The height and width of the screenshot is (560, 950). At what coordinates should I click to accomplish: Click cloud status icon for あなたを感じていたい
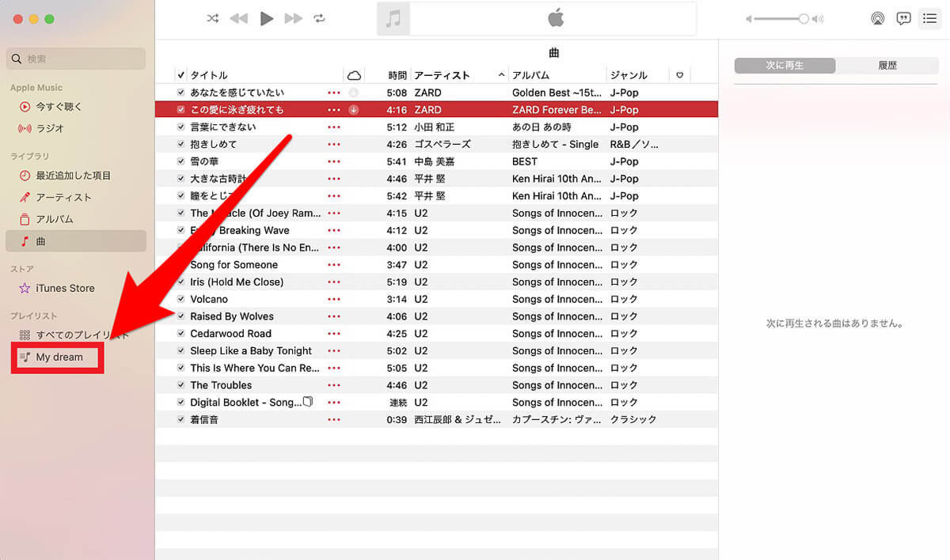[x=354, y=93]
